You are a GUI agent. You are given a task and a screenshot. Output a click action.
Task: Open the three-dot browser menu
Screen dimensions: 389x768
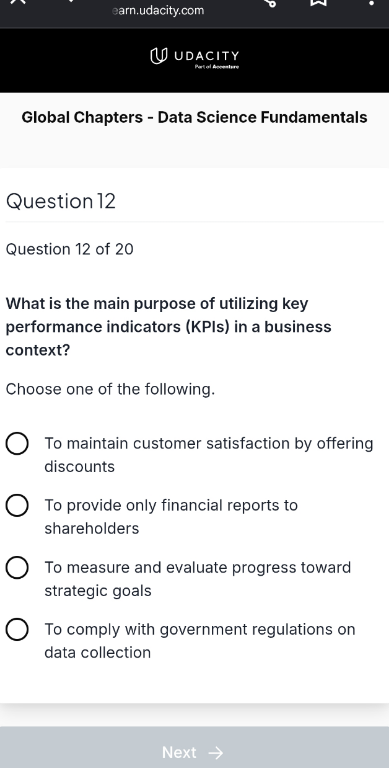coord(371,2)
